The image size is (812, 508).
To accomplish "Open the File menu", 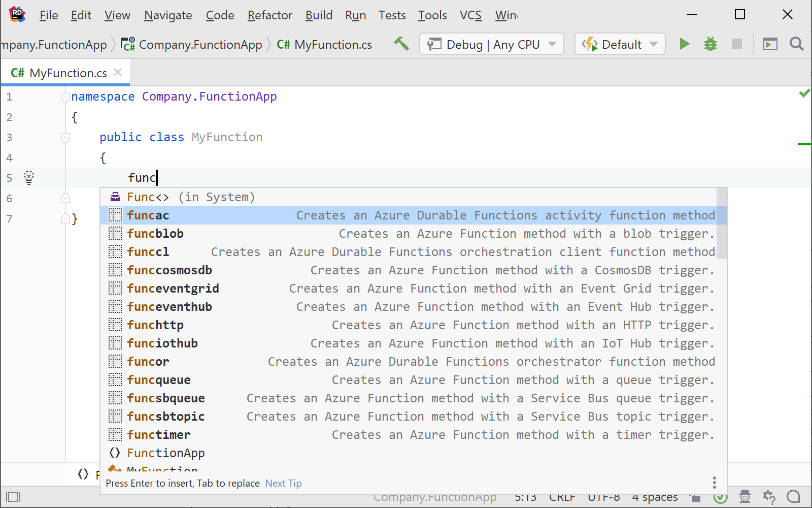I will tap(49, 15).
